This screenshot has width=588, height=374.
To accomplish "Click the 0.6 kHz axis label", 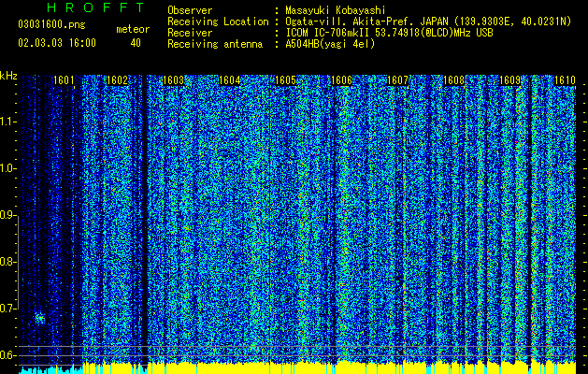I will 7,355.
